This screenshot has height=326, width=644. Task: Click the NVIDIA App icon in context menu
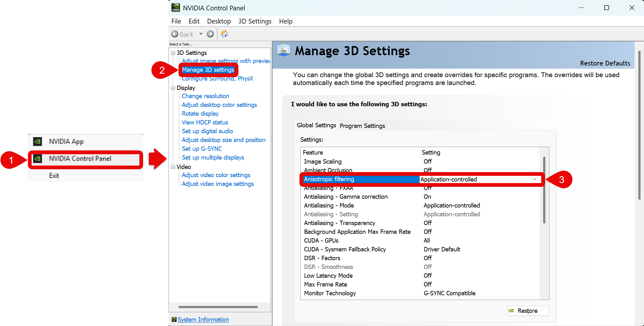click(x=38, y=141)
